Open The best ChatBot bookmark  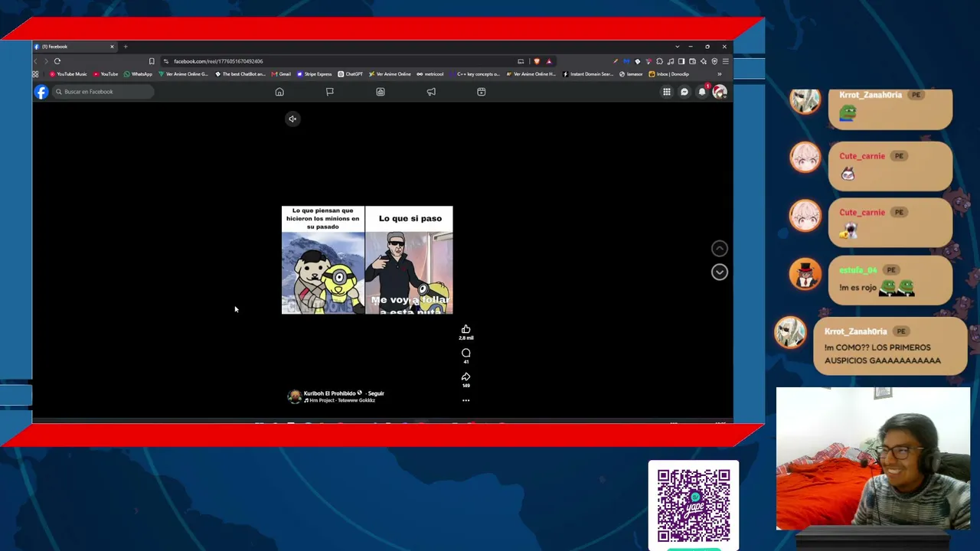click(x=240, y=74)
